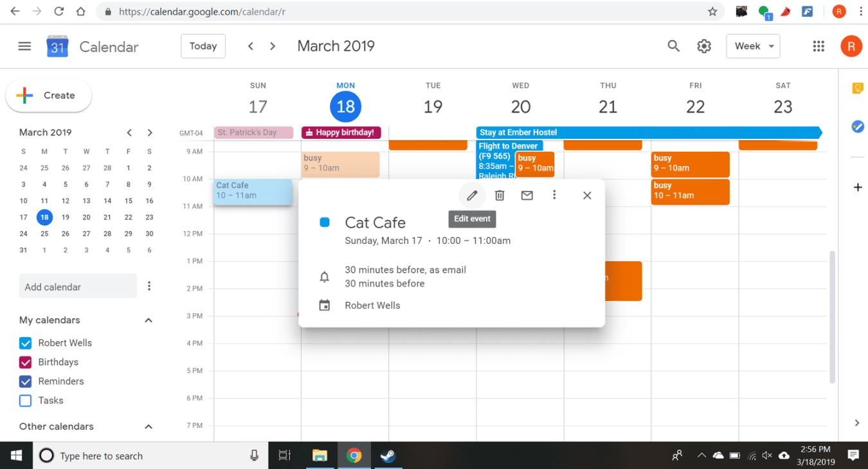This screenshot has width=868, height=469.
Task: Open Google Keep in the side panel
Action: pos(858,89)
